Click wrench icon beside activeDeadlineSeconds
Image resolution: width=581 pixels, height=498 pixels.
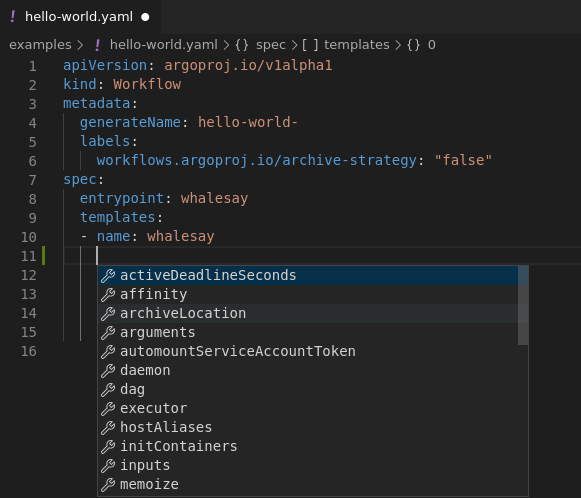108,275
